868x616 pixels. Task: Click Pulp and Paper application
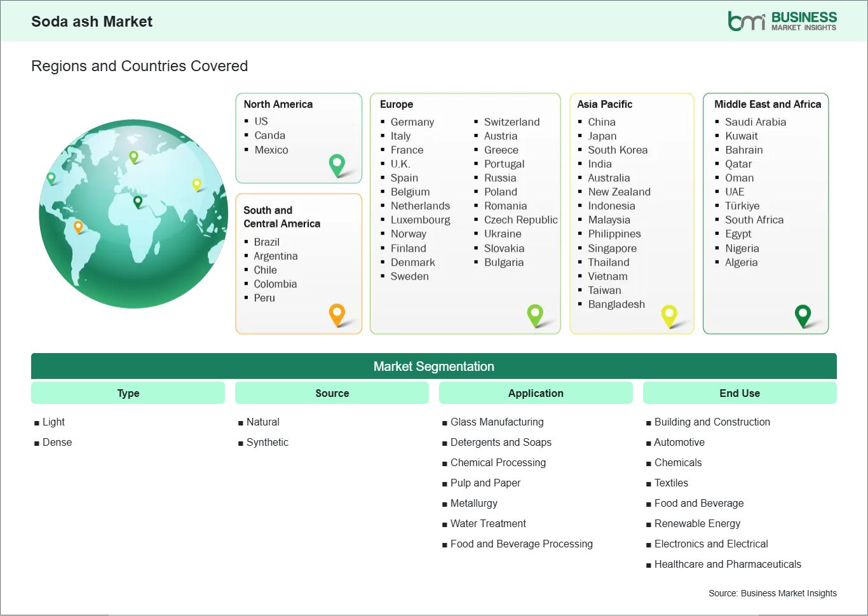[x=485, y=483]
